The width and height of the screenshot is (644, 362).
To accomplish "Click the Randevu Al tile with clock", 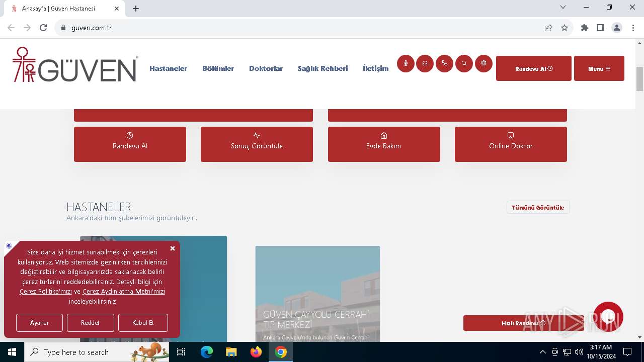I will pyautogui.click(x=130, y=144).
